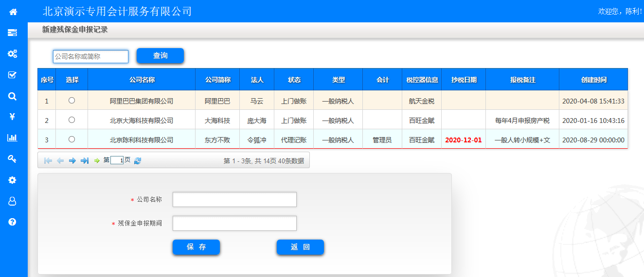Select the radio button for 北京陈利科技有限公司
644x277 pixels.
[72, 139]
